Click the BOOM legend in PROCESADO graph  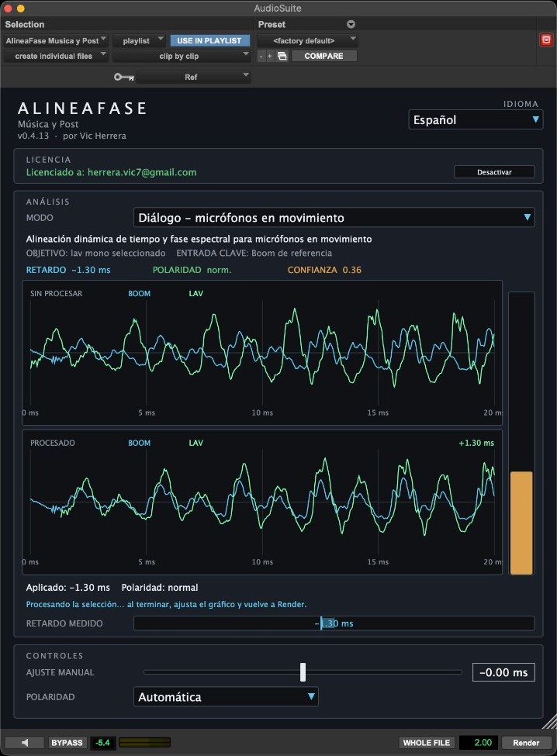(x=140, y=443)
